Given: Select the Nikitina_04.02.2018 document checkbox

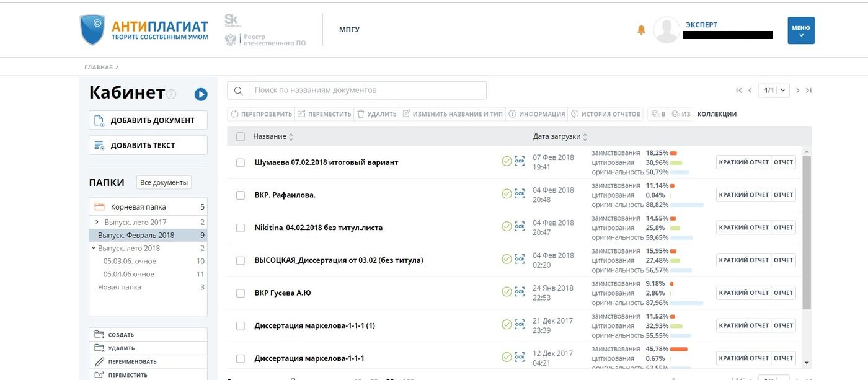Looking at the screenshot, I should pyautogui.click(x=241, y=228).
